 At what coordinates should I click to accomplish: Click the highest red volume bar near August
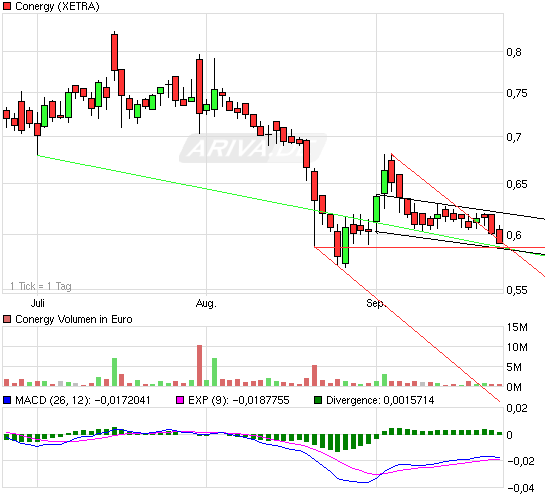coord(199,366)
